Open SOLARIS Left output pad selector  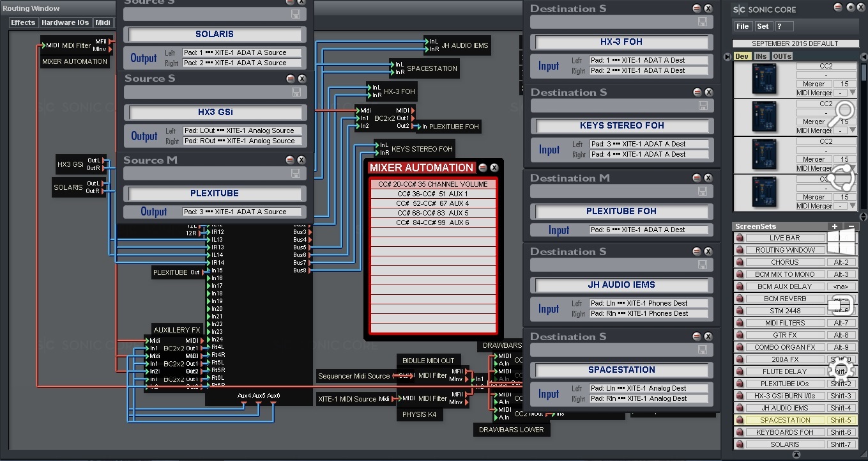tap(241, 53)
